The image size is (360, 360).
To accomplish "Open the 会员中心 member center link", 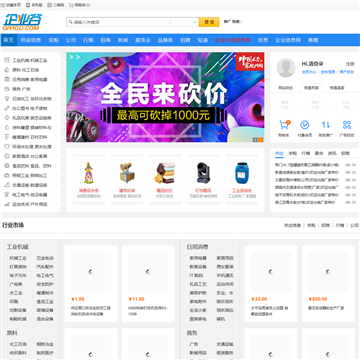I will pos(309,72).
